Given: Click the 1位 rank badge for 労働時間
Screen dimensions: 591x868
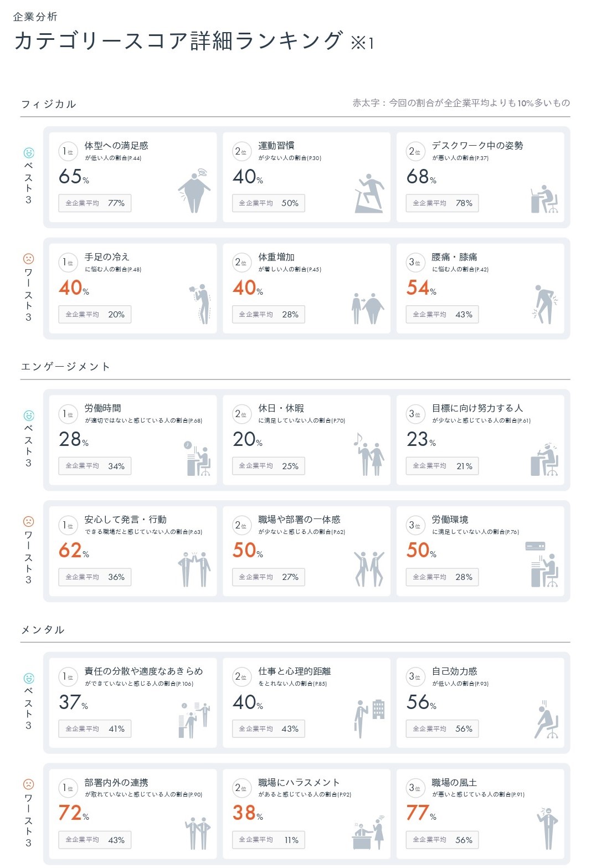Looking at the screenshot, I should pyautogui.click(x=68, y=414).
